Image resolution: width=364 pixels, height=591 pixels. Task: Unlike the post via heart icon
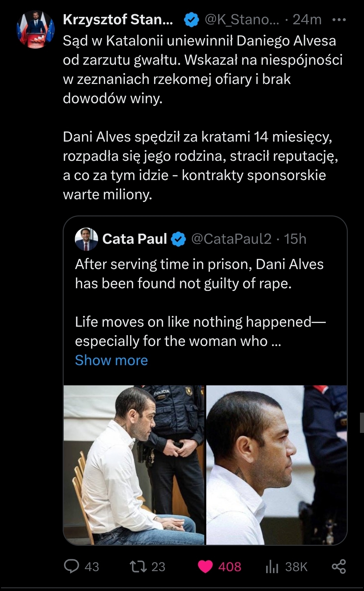pyautogui.click(x=205, y=566)
